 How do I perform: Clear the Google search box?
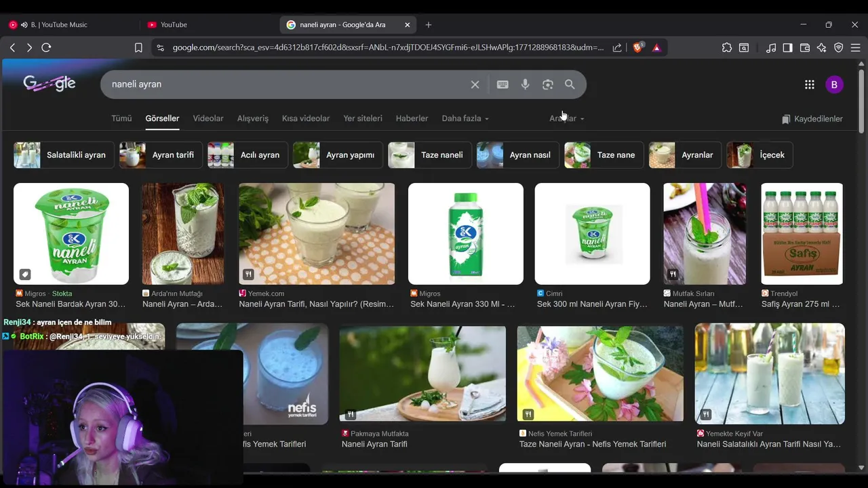pos(475,85)
